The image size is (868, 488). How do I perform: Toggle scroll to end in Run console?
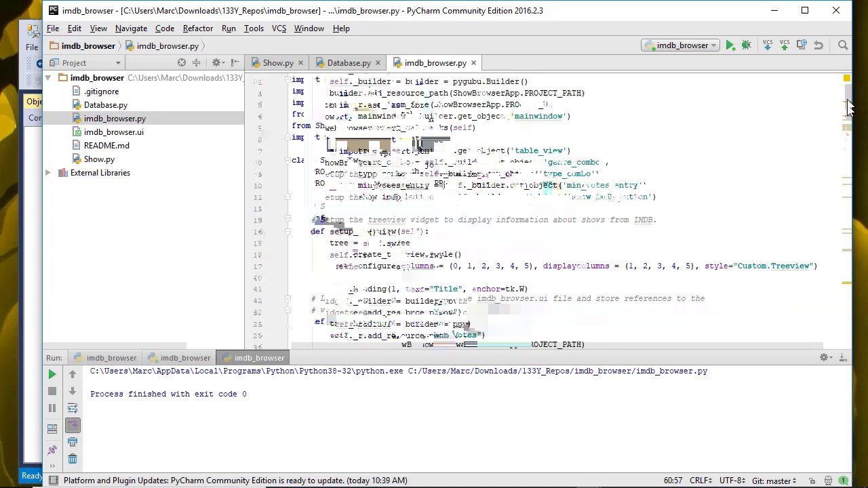[x=73, y=425]
